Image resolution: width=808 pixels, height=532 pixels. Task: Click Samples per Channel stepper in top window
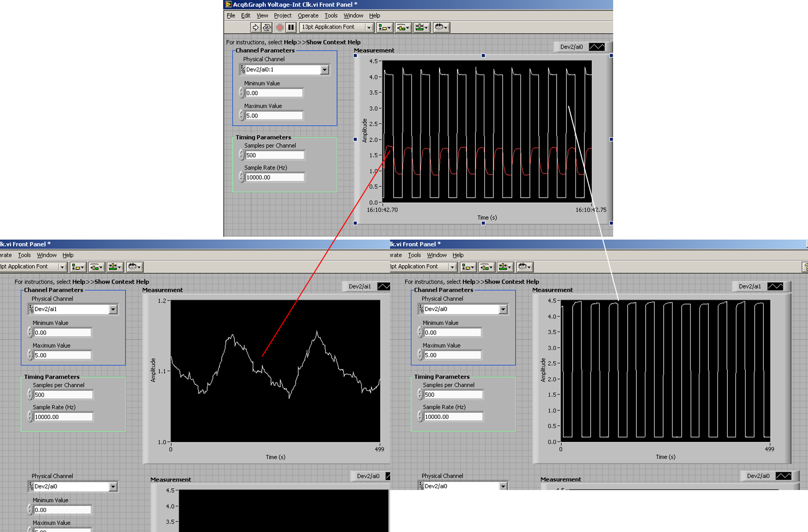tap(242, 155)
